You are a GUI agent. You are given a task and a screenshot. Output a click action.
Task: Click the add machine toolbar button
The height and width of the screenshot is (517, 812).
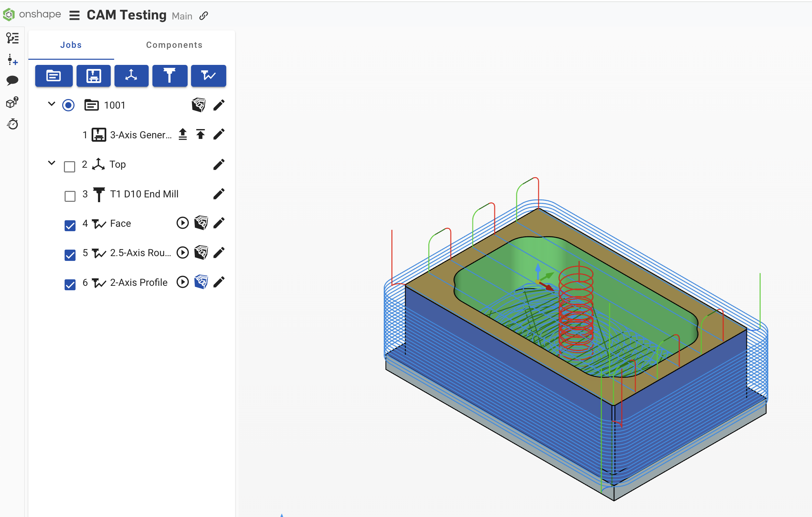[x=93, y=75]
